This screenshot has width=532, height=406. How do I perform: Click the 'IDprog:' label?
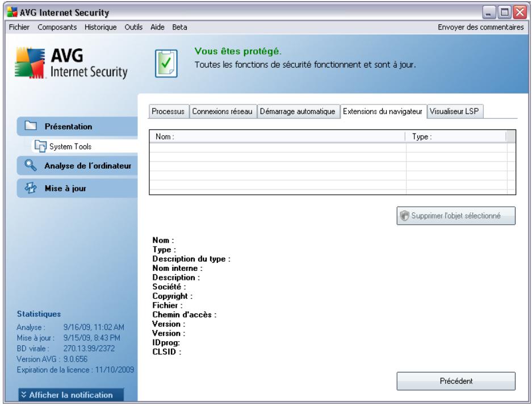tap(166, 342)
